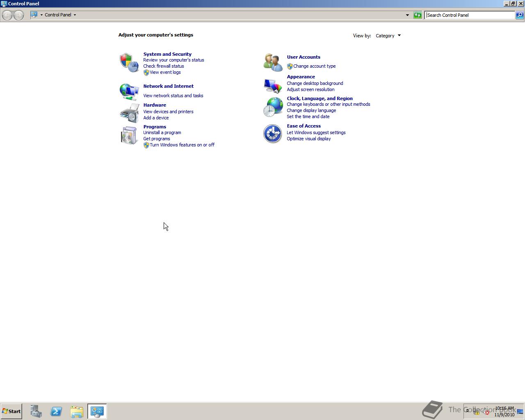525x420 pixels.
Task: Expand the arrow before Control Panel breadcrumb
Action: coord(41,15)
